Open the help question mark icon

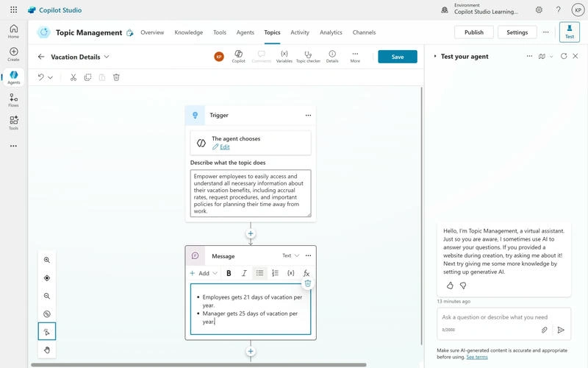click(559, 10)
